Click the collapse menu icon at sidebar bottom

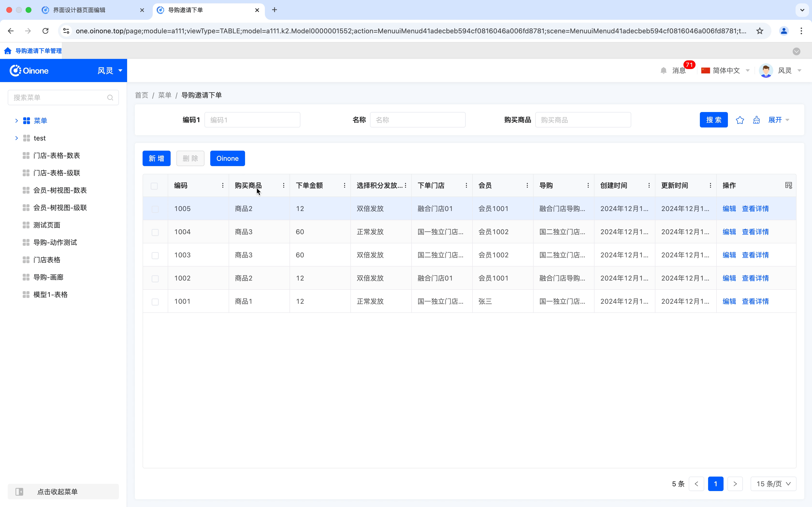20,492
